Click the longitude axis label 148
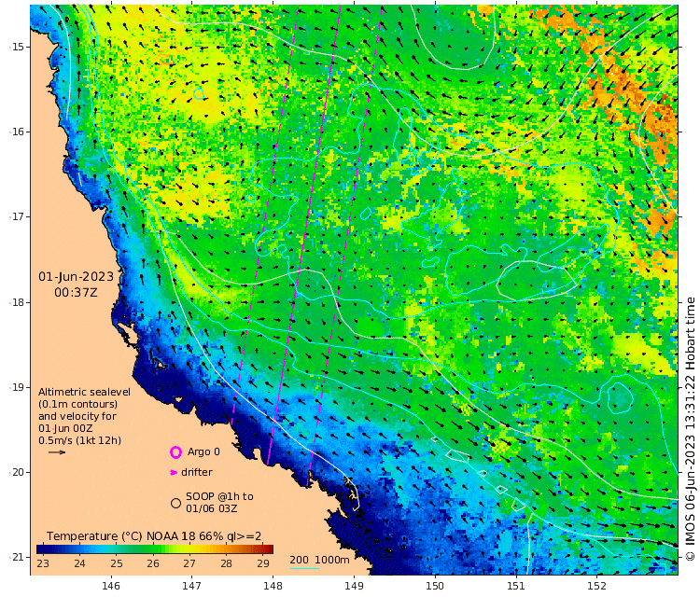The image size is (700, 597). [273, 586]
